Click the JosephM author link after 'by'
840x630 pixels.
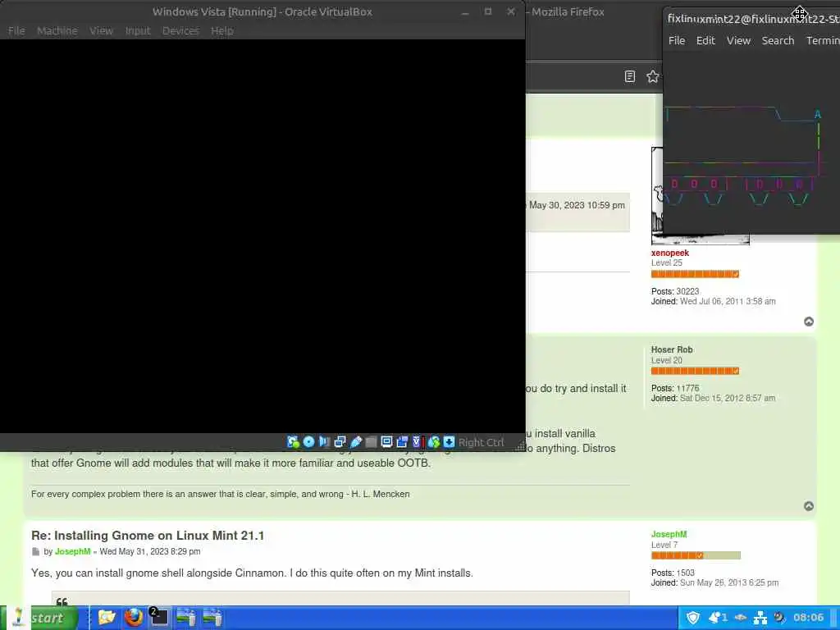(x=72, y=552)
